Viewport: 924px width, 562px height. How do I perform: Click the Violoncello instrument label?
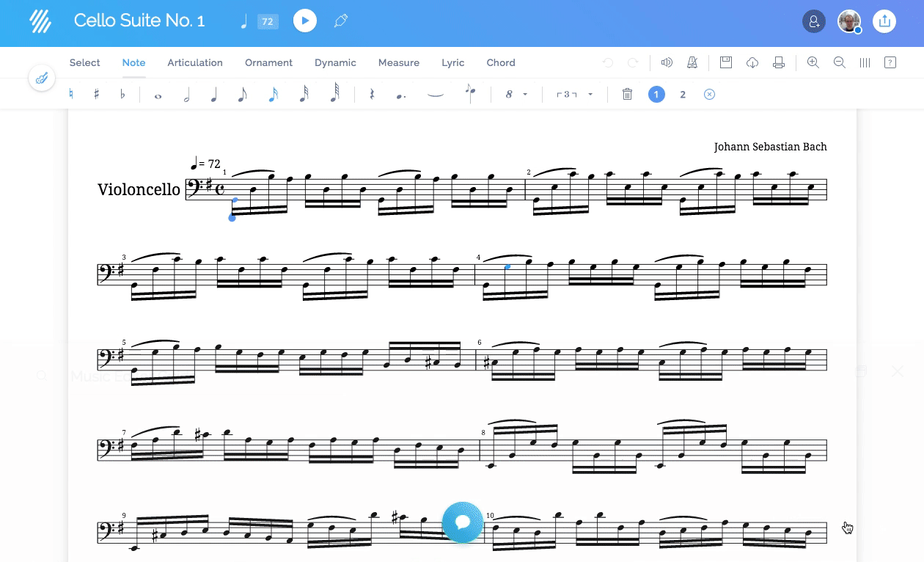(x=139, y=189)
